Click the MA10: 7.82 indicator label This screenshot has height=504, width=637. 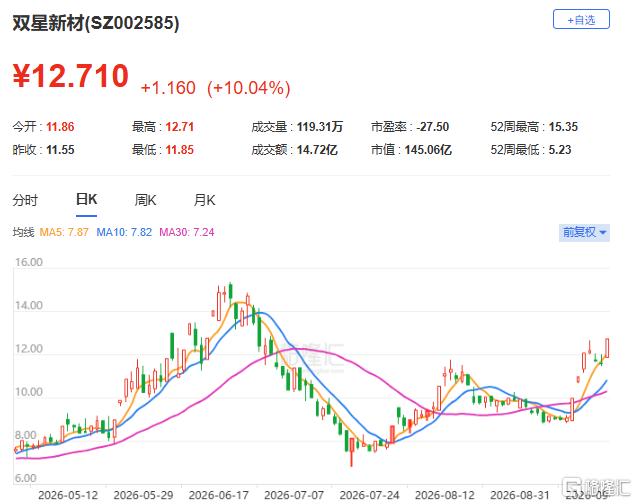pos(124,232)
